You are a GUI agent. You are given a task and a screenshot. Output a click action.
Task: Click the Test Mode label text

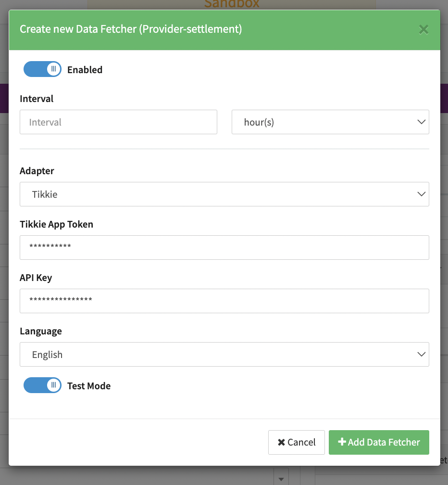pyautogui.click(x=89, y=386)
